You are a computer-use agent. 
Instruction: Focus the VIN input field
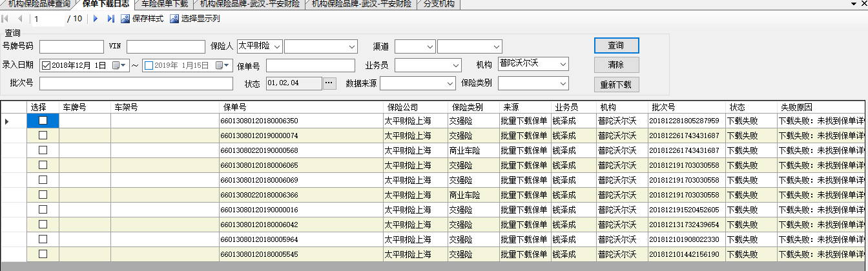166,46
